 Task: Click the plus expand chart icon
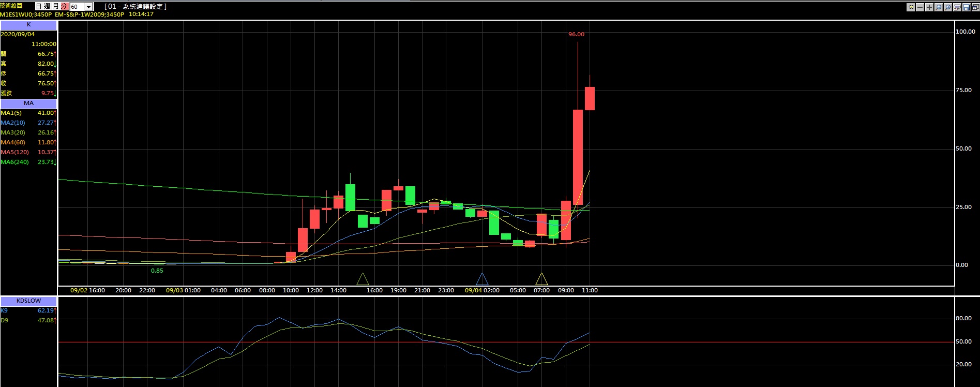929,7
